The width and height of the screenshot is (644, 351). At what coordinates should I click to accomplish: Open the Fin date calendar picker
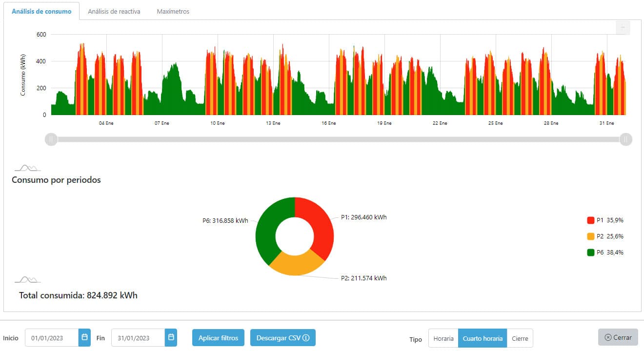[171, 337]
